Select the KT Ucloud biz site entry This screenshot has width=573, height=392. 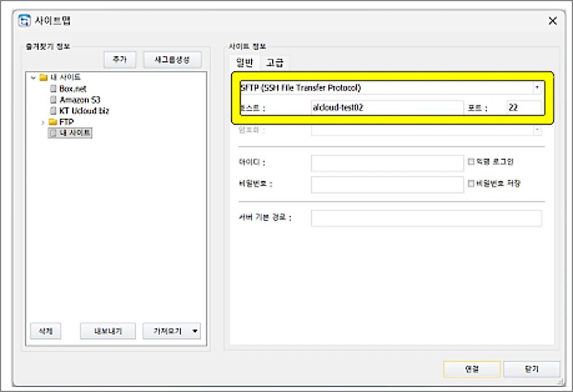(84, 111)
